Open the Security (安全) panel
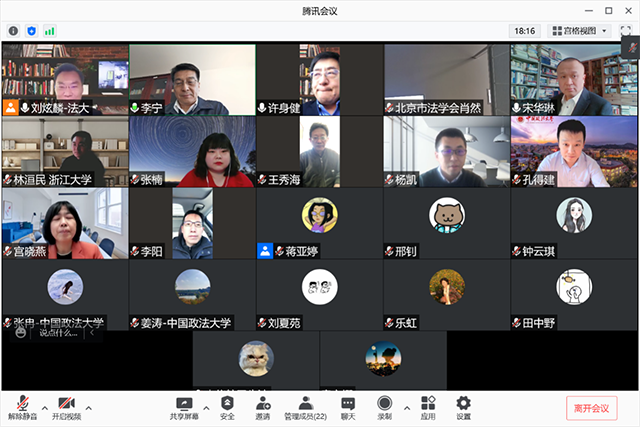This screenshot has height=427, width=640. (x=227, y=407)
